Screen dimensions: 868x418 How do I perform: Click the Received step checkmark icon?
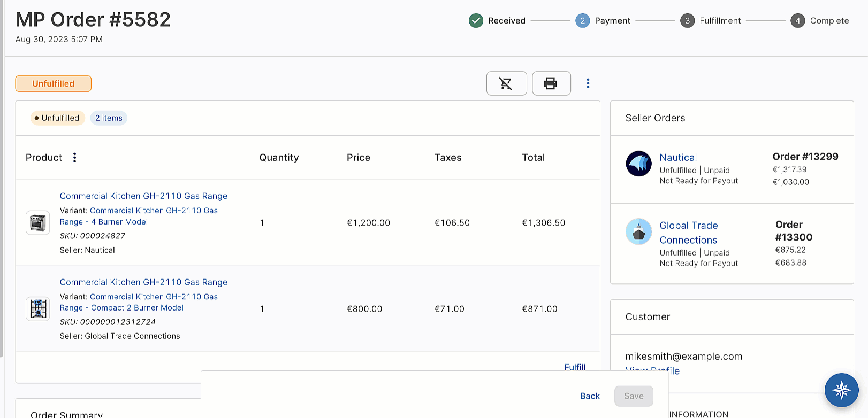pos(476,21)
